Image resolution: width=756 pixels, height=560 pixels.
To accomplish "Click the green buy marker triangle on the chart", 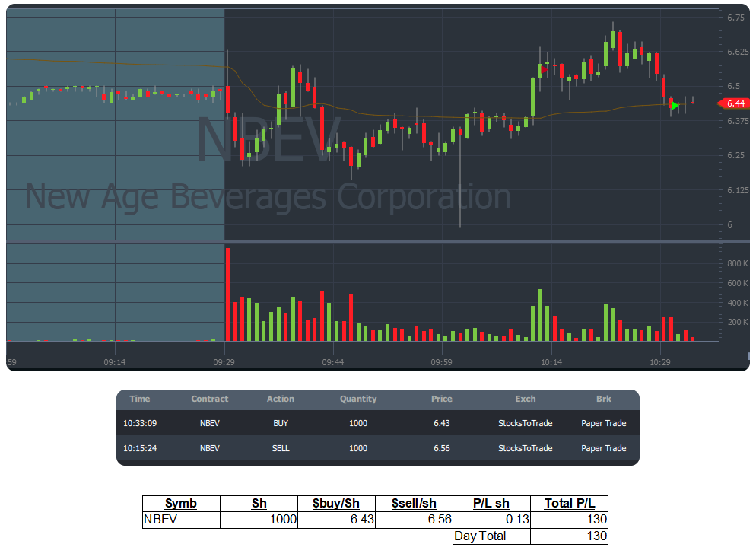I will pos(675,105).
